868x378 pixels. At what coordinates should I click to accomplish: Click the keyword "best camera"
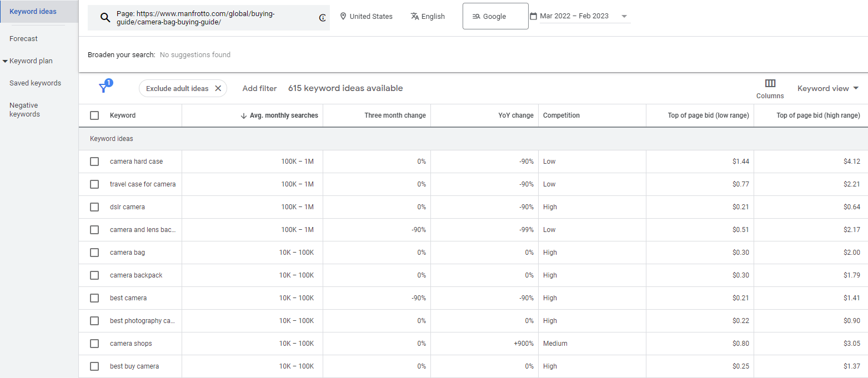[x=128, y=298]
